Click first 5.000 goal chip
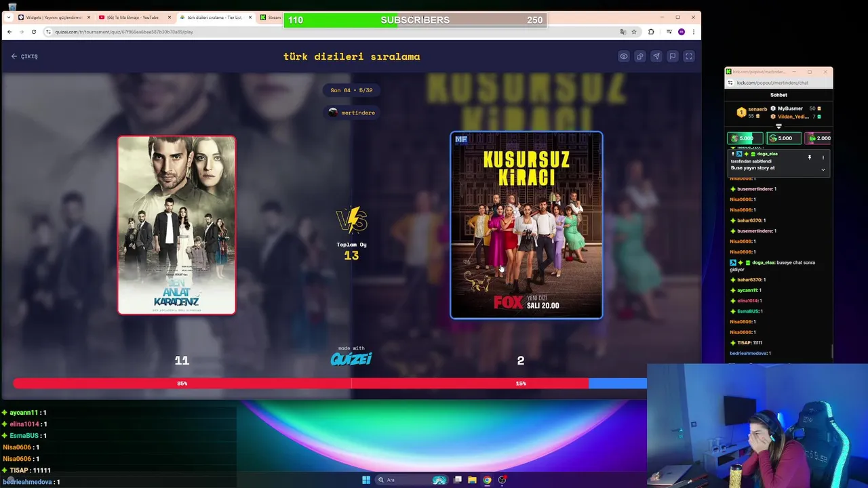This screenshot has width=868, height=488. coord(745,138)
